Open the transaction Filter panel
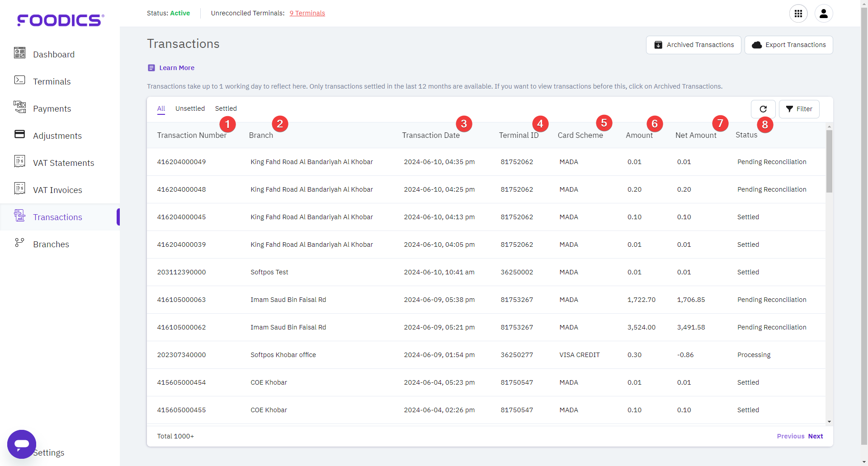Viewport: 868px width, 466px height. (x=799, y=109)
